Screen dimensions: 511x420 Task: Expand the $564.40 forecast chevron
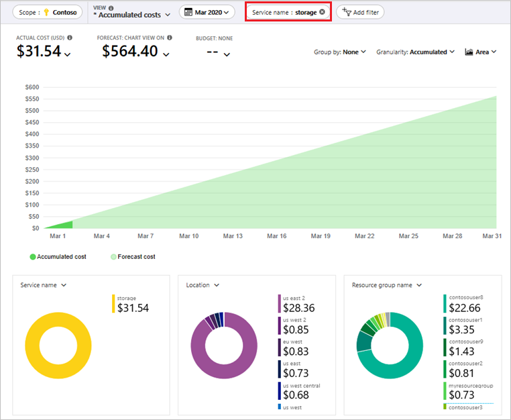[x=166, y=54]
